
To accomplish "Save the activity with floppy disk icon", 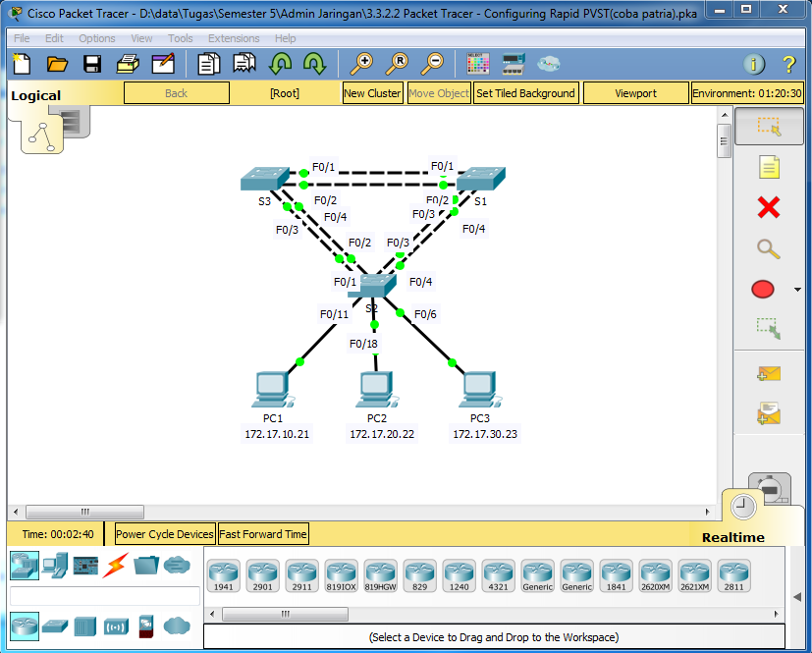I will 92,64.
